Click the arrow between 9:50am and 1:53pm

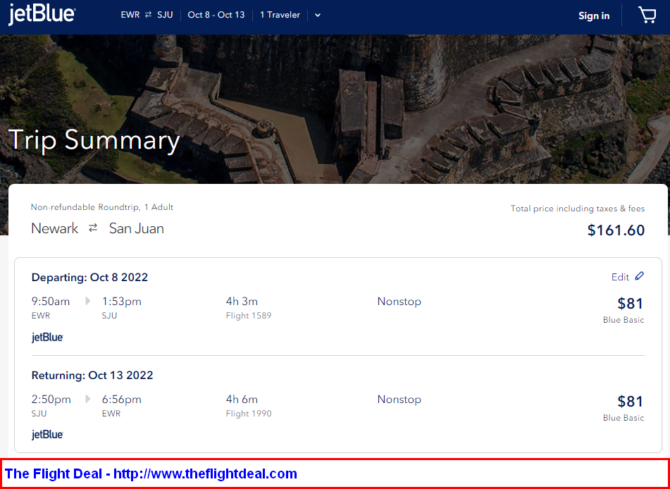88,301
